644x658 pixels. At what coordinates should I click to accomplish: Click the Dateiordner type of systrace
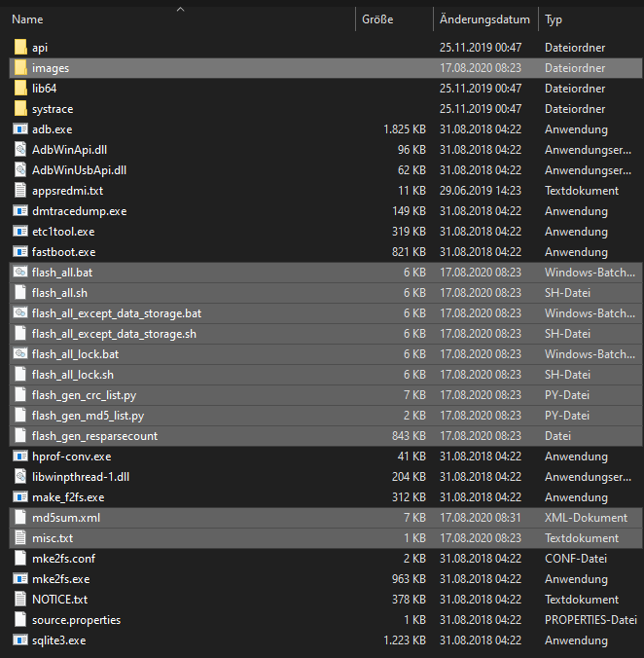(575, 109)
